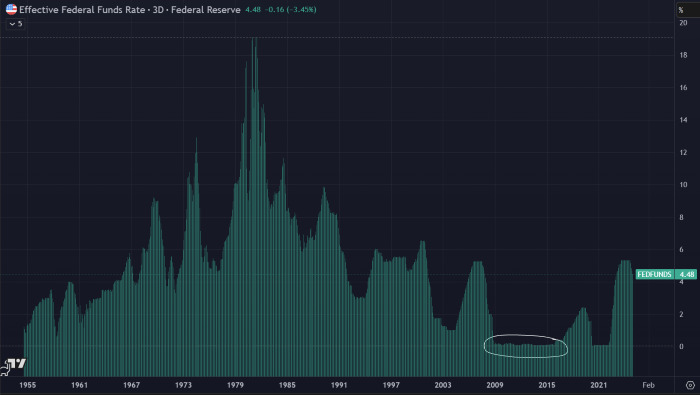
Task: Open the Effective Federal Funds Rate title
Action: 82,9
